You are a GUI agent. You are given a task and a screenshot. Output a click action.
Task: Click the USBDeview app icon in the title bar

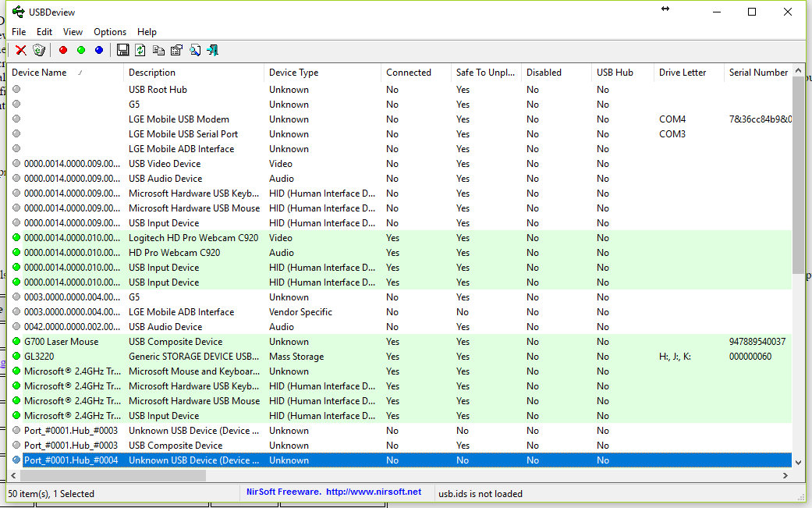click(x=19, y=12)
